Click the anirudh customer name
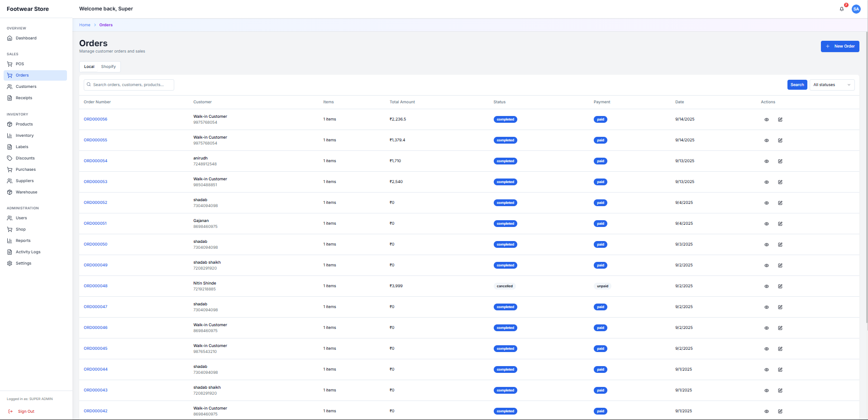This screenshot has width=868, height=420. [x=200, y=158]
